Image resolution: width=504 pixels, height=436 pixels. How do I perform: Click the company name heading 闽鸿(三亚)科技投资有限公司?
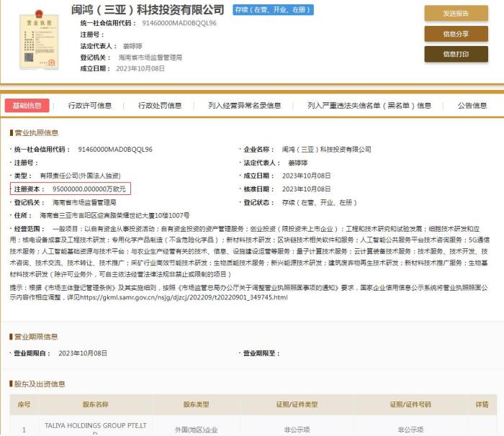click(x=148, y=9)
